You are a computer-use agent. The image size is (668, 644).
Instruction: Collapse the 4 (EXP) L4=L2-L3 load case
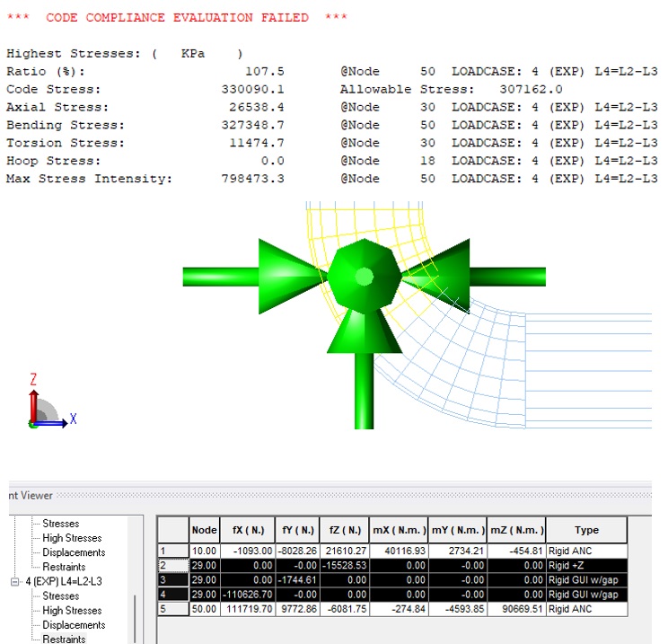[x=15, y=581]
